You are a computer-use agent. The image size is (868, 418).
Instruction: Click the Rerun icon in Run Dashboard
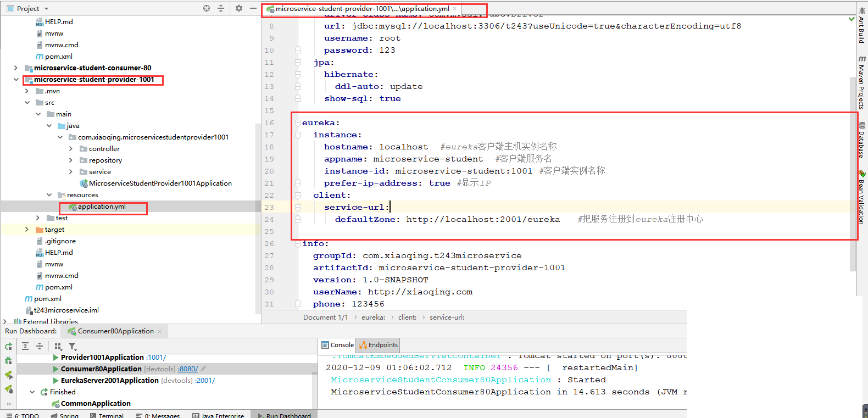click(x=8, y=347)
